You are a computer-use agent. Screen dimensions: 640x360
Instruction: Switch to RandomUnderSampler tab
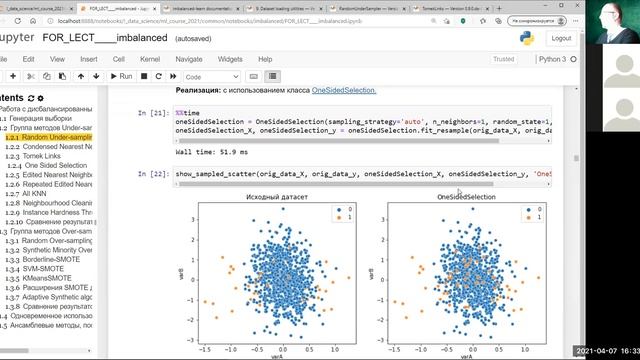[x=368, y=8]
